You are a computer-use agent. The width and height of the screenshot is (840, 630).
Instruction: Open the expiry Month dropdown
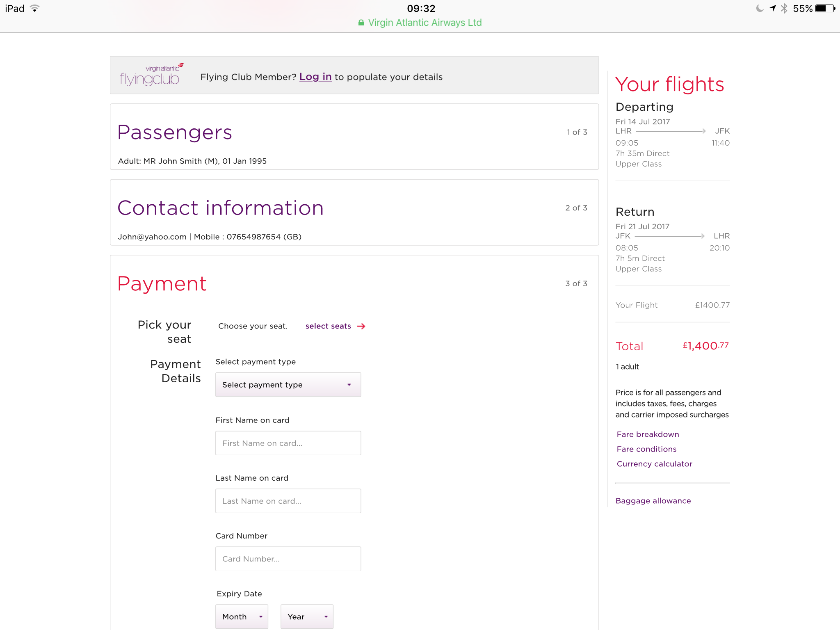pyautogui.click(x=242, y=616)
